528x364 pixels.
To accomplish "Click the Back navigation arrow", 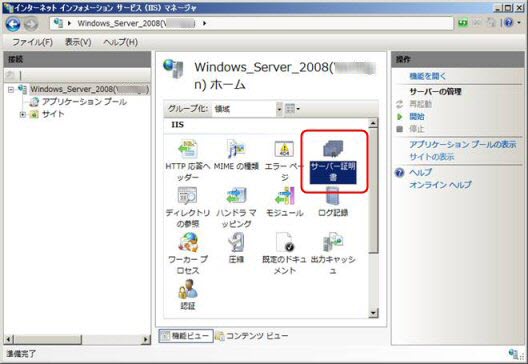I will point(13,24).
